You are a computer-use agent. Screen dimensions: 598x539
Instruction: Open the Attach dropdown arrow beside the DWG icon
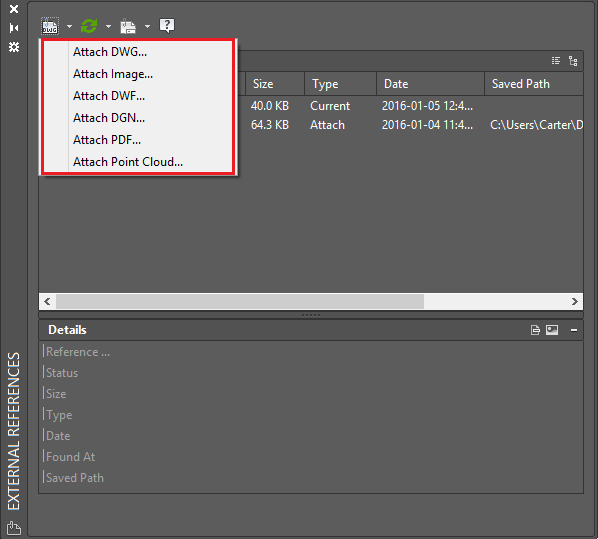69,26
